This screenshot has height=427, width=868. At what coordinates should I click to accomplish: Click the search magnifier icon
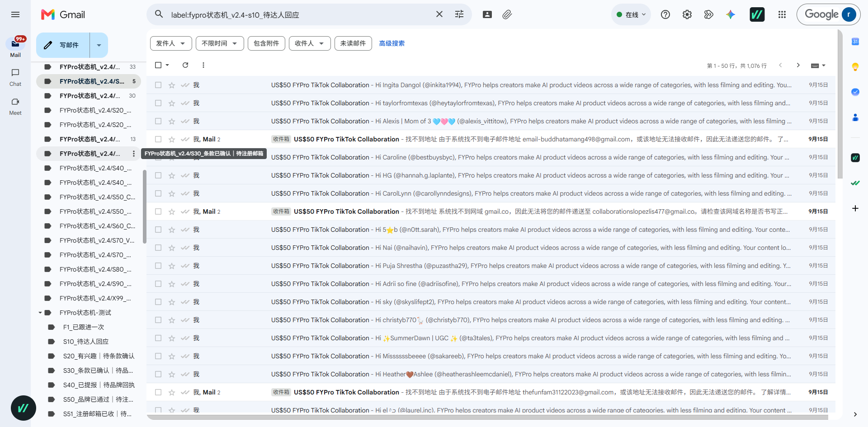[x=159, y=14]
